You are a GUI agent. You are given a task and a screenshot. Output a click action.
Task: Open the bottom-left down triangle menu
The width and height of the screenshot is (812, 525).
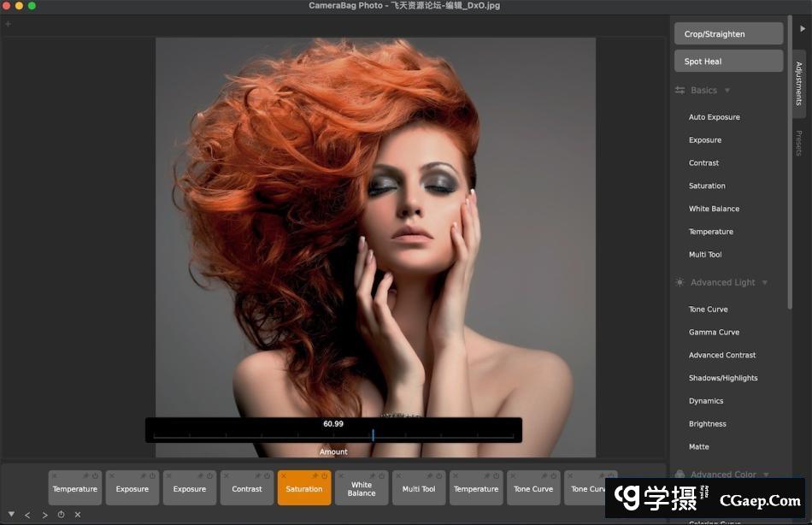(x=11, y=515)
